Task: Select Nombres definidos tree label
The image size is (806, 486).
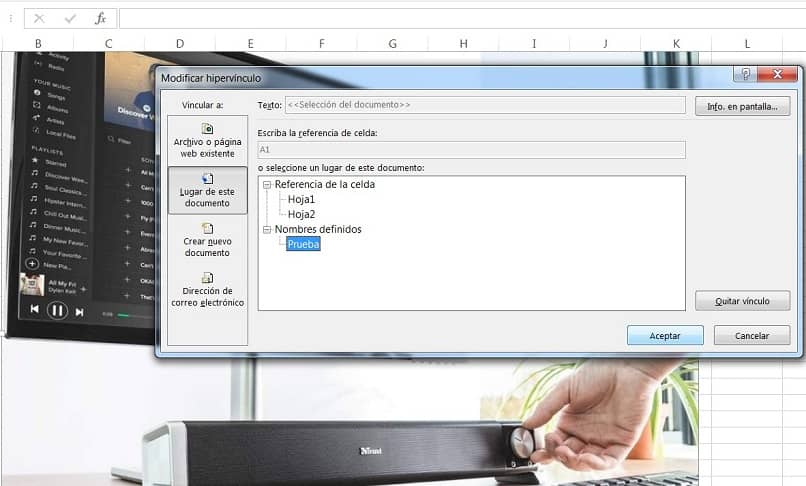Action: [318, 229]
